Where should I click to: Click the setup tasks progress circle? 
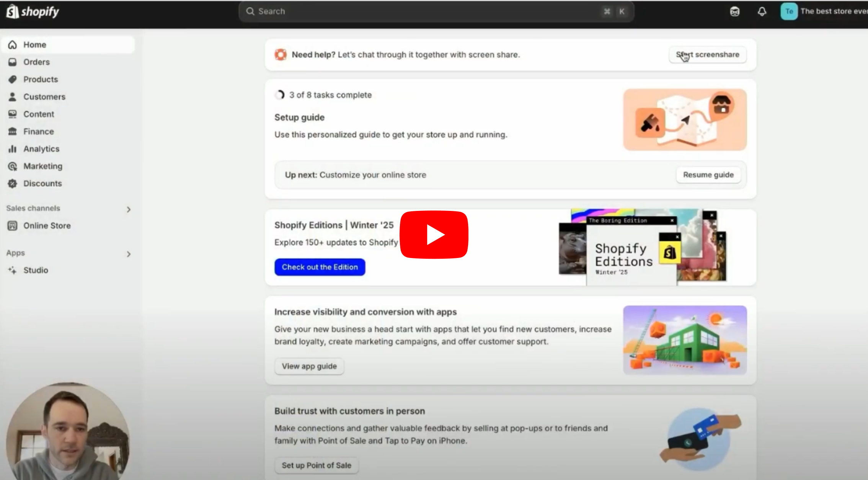pos(280,95)
